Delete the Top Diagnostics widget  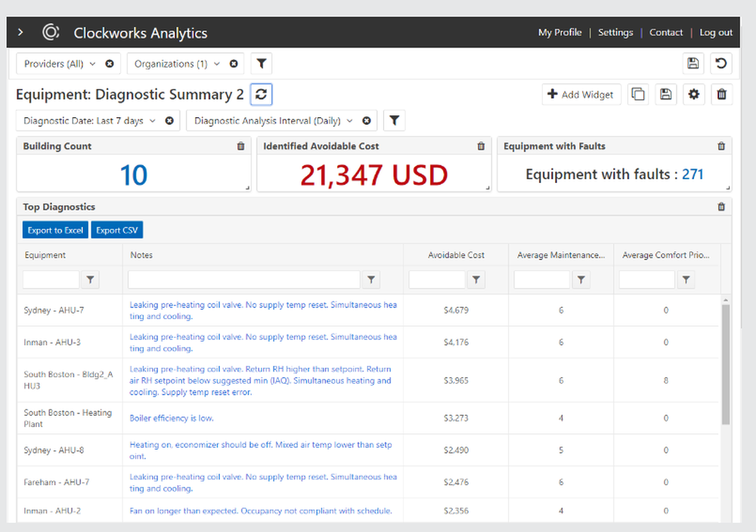pos(721,207)
